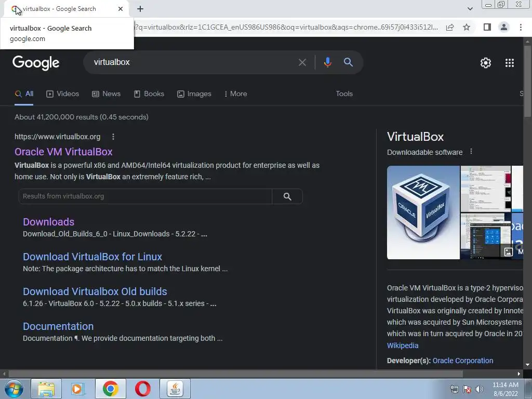Click the scroll right arrow

[x=519, y=374]
